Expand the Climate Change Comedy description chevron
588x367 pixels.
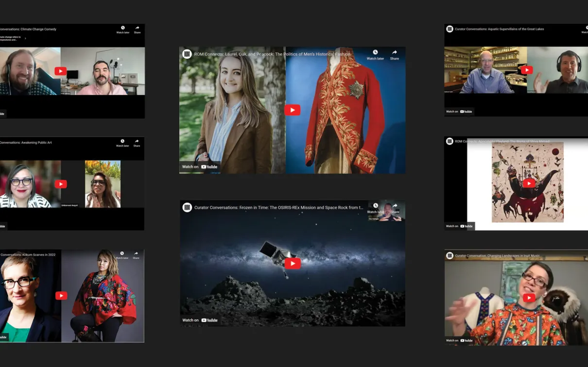pos(25,38)
